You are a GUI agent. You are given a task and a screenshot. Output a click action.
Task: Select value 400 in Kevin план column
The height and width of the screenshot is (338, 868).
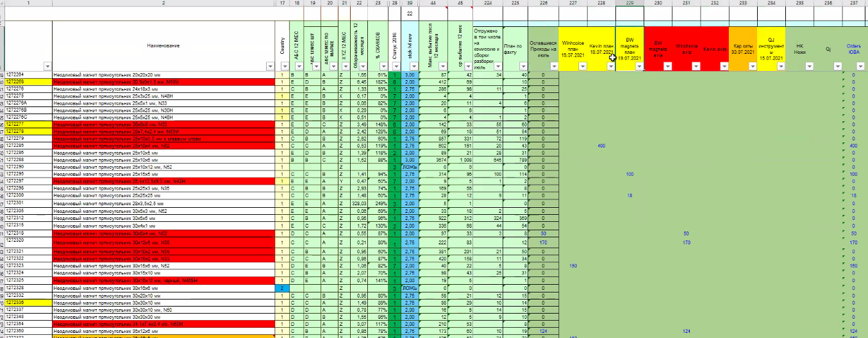coord(601,145)
